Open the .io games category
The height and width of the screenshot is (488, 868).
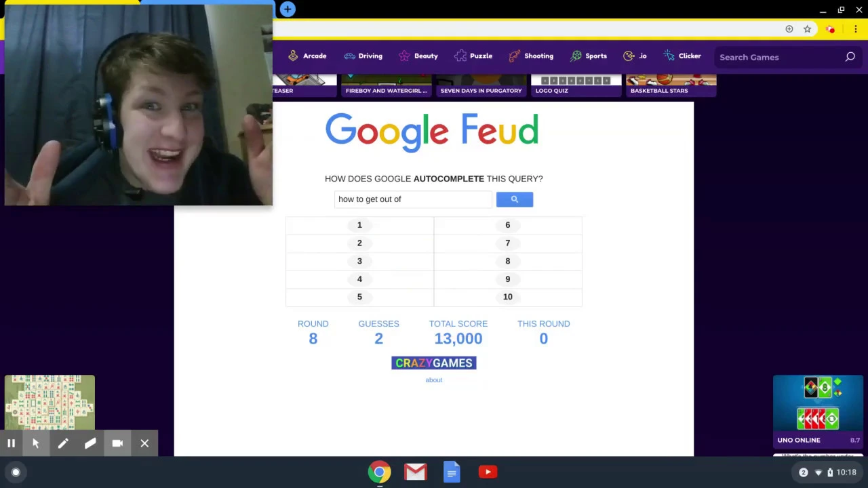click(x=635, y=56)
